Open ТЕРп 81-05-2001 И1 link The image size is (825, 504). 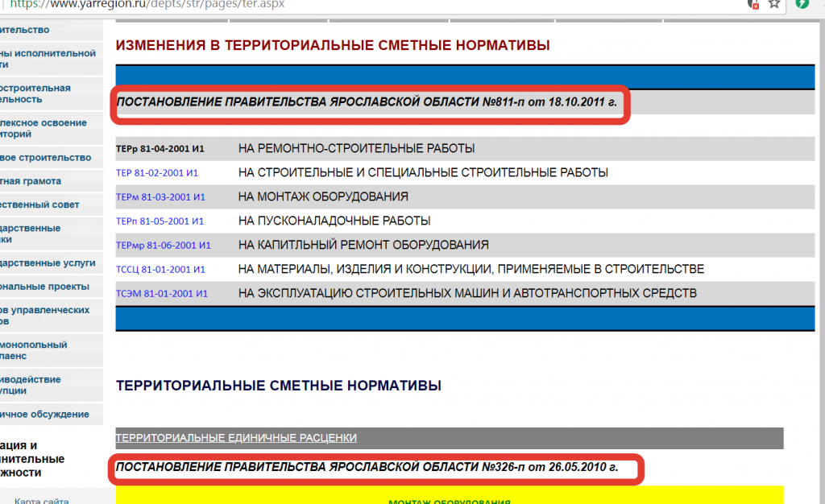[x=160, y=221]
